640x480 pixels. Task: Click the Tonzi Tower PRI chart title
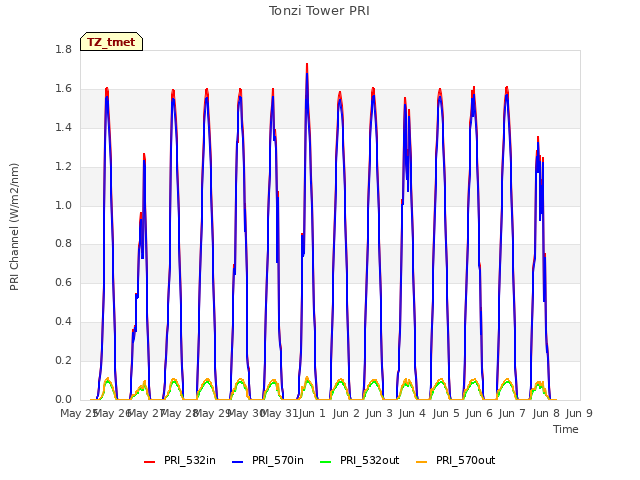pyautogui.click(x=319, y=11)
